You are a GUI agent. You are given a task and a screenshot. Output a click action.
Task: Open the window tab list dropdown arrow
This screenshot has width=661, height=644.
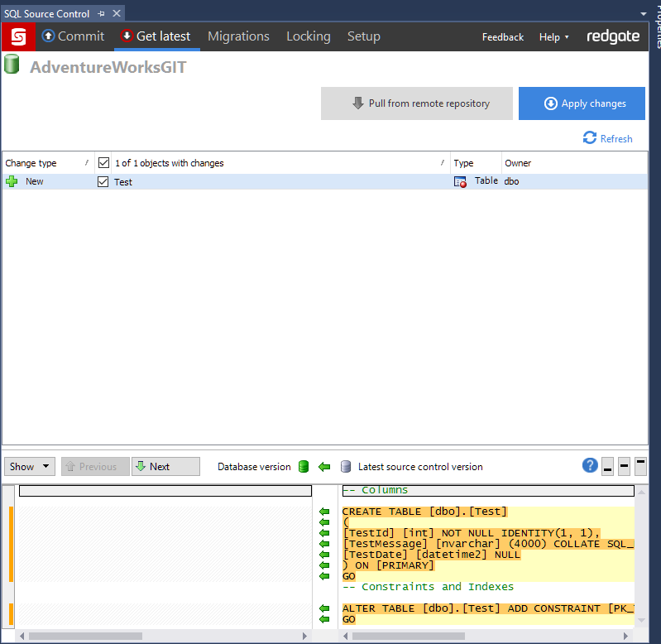pyautogui.click(x=644, y=14)
